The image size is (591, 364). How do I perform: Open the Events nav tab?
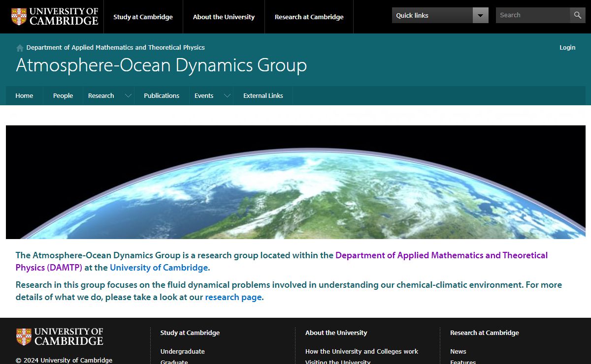click(x=204, y=96)
